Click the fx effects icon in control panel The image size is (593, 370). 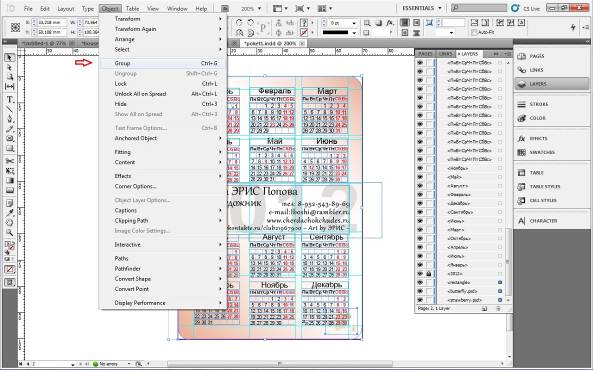(x=390, y=23)
